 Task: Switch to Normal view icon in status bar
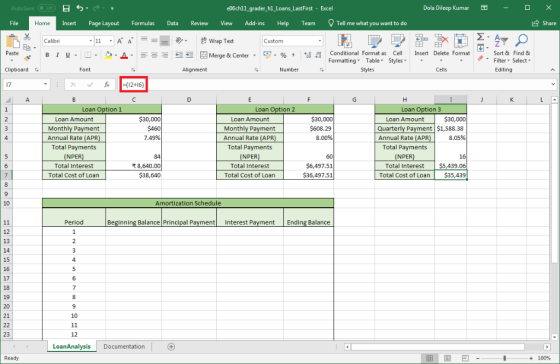point(430,358)
